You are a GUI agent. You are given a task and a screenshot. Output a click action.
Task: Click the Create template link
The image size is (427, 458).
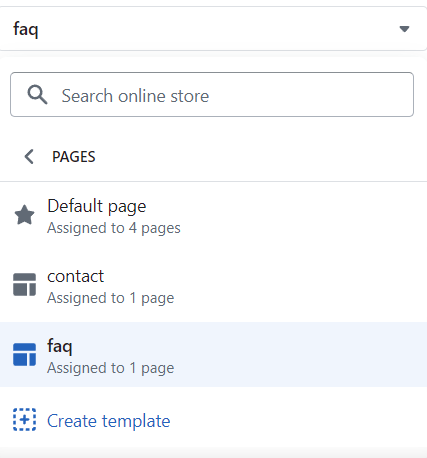point(108,421)
